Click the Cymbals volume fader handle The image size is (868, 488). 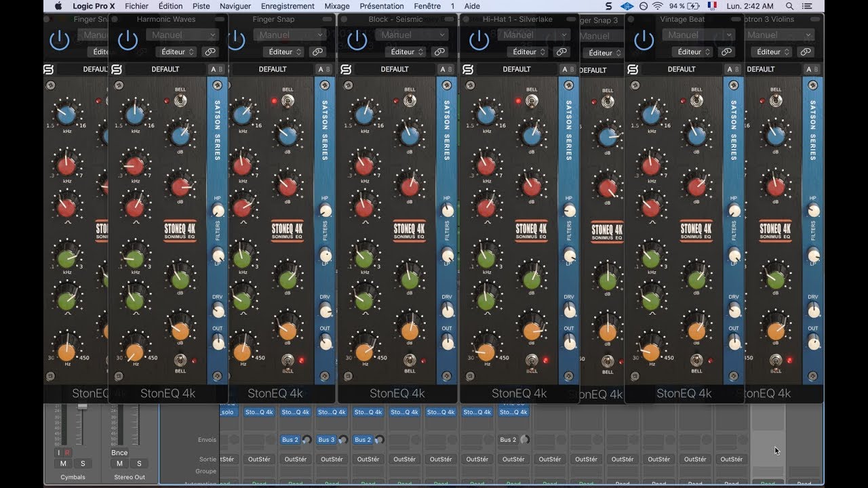83,405
